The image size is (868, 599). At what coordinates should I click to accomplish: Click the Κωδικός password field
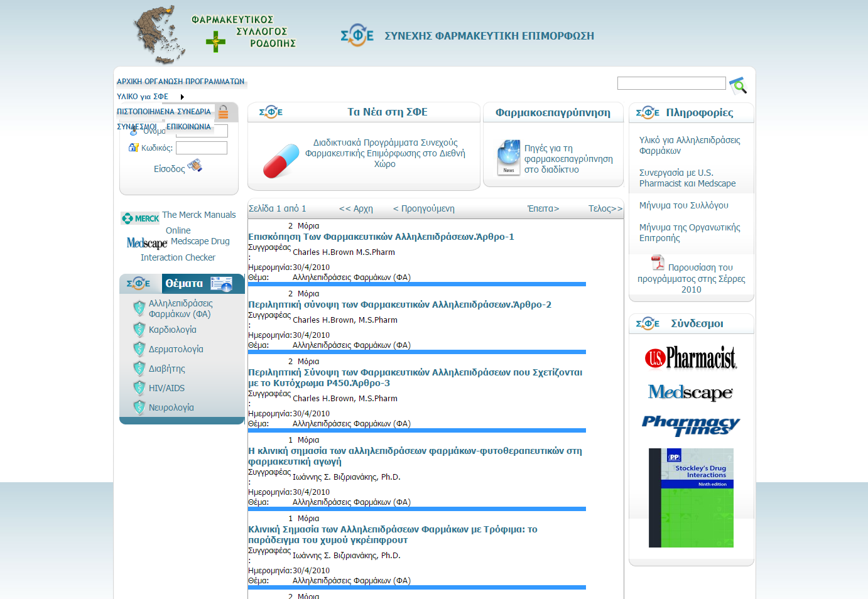click(202, 148)
